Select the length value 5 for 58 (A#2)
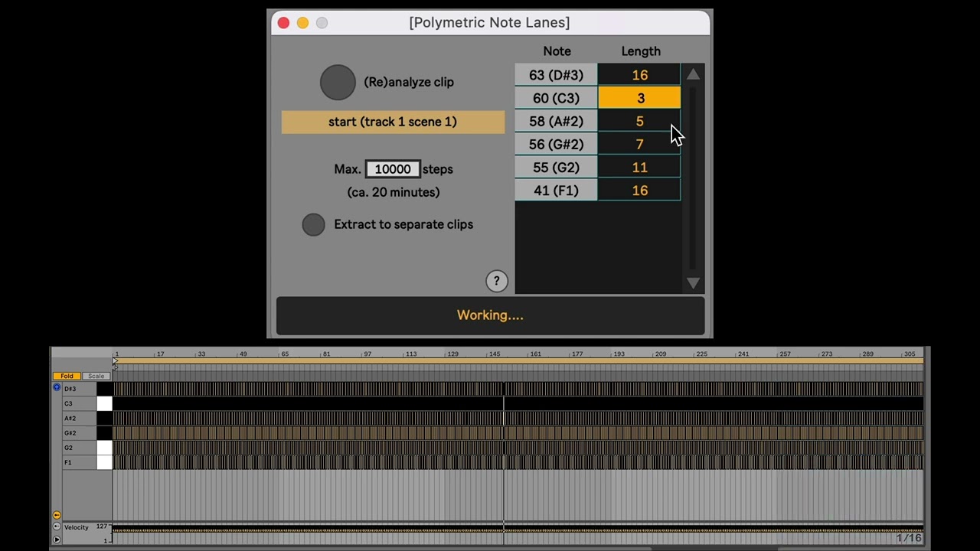 [x=639, y=121]
